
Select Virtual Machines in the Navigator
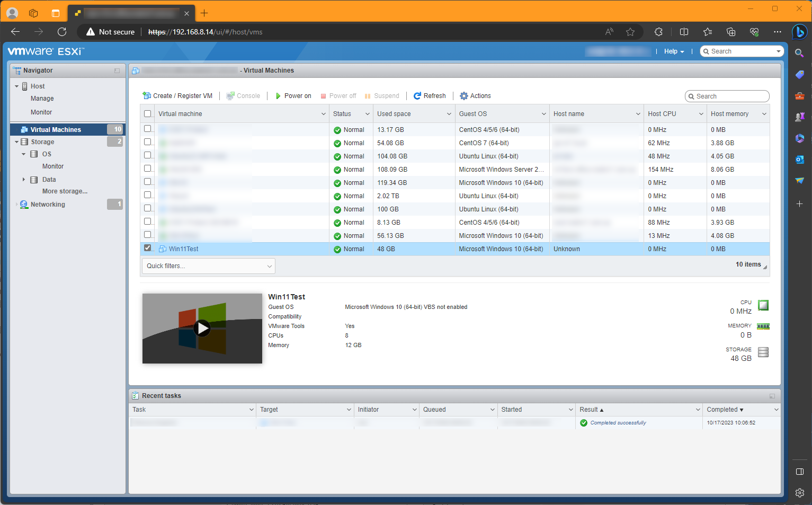point(56,129)
